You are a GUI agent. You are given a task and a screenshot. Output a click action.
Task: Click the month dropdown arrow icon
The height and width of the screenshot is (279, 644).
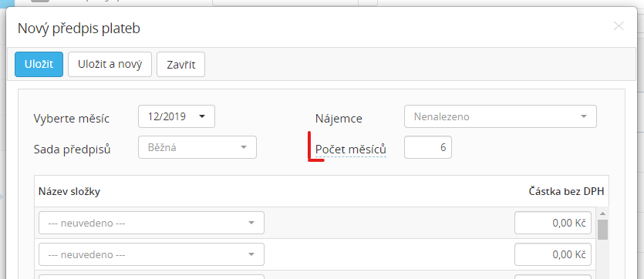(201, 116)
